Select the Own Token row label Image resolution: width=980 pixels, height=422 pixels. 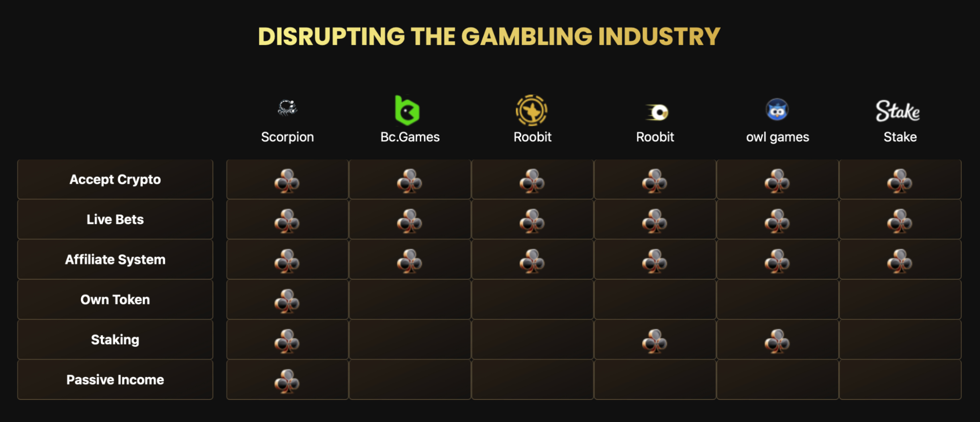115,300
